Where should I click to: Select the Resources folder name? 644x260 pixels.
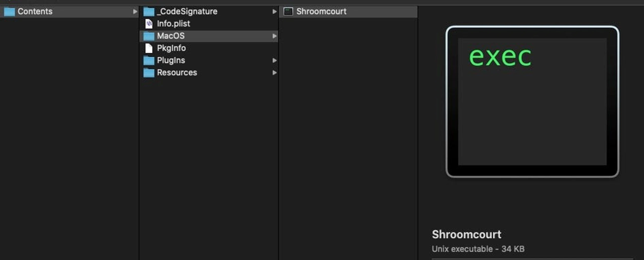pyautogui.click(x=177, y=73)
